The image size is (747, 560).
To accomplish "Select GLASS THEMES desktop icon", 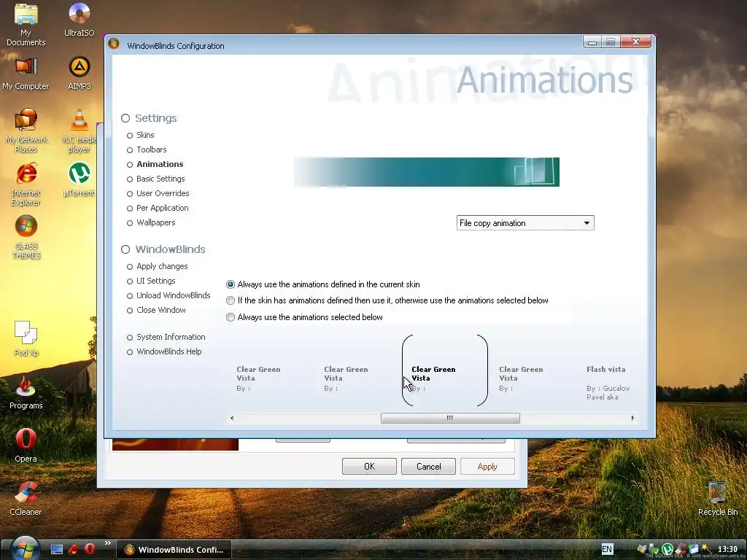I will point(26,238).
